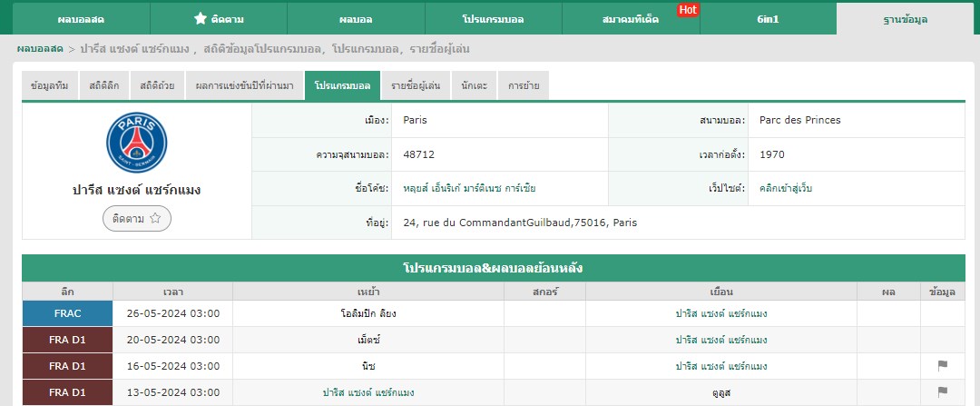This screenshot has height=406, width=980.
Task: Click the ลีก column header
Action: [x=67, y=292]
